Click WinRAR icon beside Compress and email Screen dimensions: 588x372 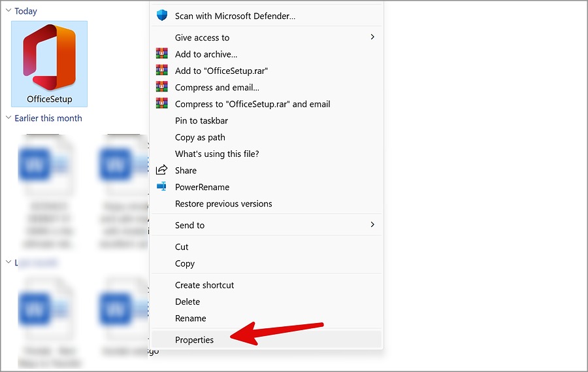click(x=162, y=87)
